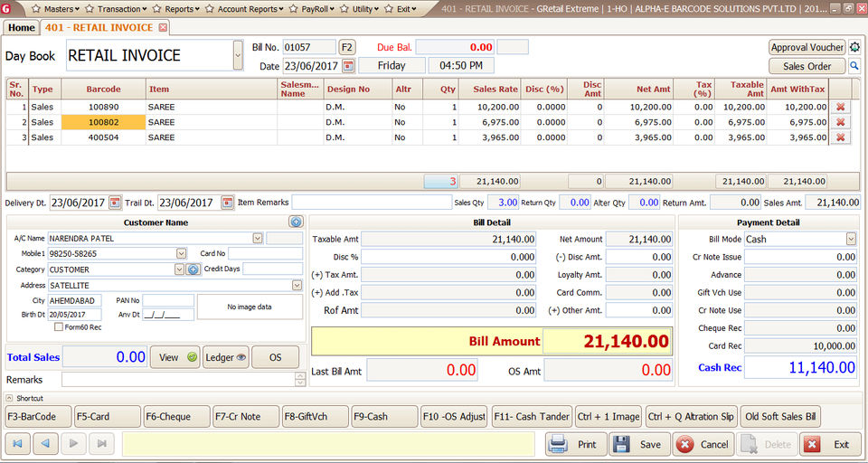The height and width of the screenshot is (463, 868).
Task: Expand the Bill Mode dropdown
Action: (851, 239)
